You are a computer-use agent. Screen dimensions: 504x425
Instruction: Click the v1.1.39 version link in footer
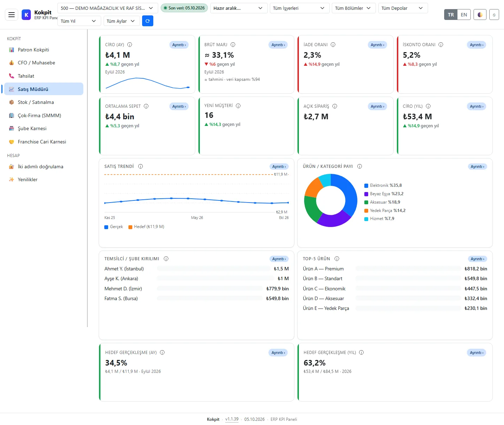pos(232,419)
